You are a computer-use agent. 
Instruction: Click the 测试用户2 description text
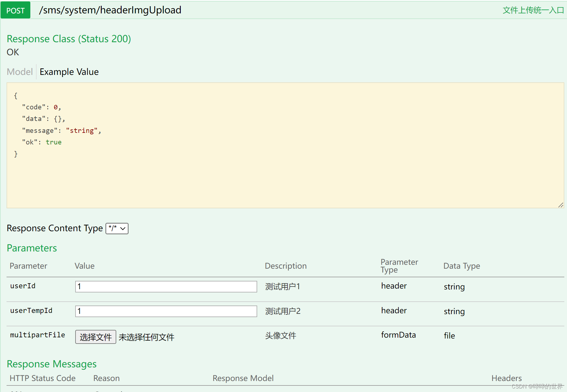coord(283,311)
